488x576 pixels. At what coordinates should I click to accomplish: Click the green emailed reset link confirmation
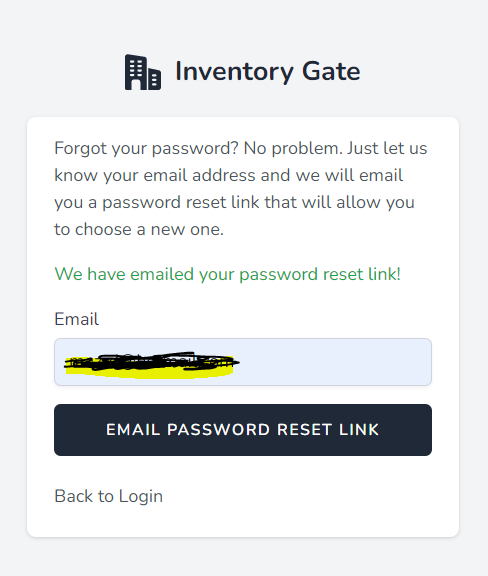[x=227, y=274]
